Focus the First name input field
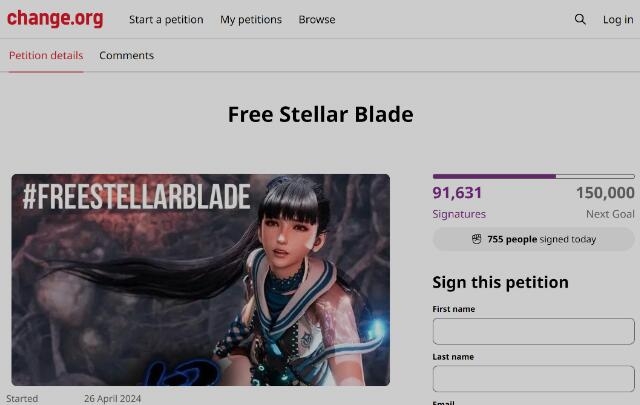This screenshot has width=640, height=405. click(x=533, y=332)
